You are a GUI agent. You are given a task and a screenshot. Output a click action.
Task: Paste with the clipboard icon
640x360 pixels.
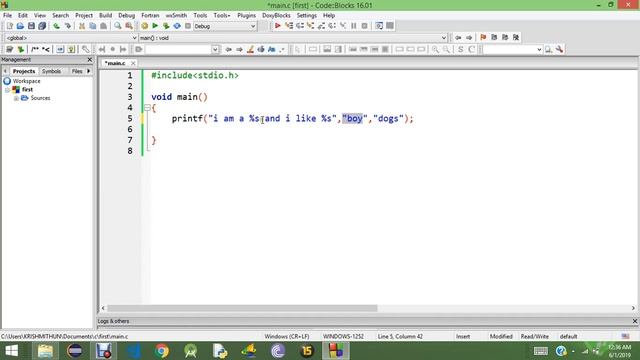104,26
